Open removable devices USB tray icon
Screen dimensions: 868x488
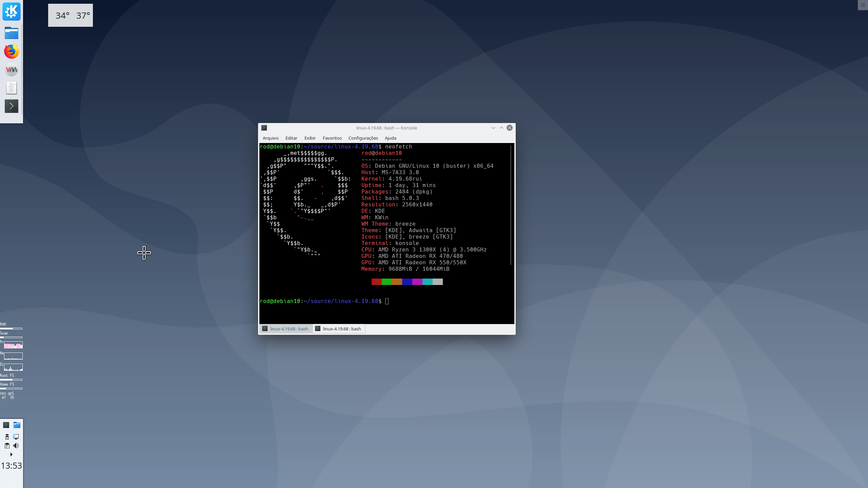7,437
